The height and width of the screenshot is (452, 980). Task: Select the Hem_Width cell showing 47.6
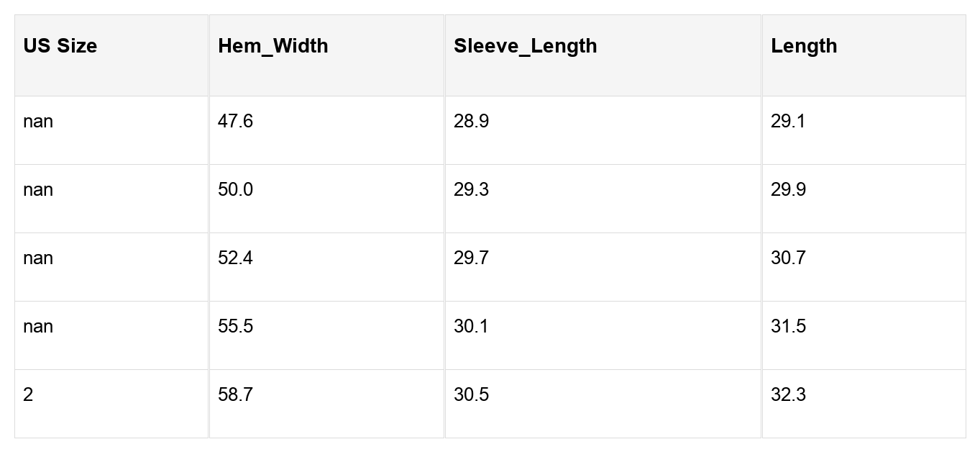coord(236,122)
